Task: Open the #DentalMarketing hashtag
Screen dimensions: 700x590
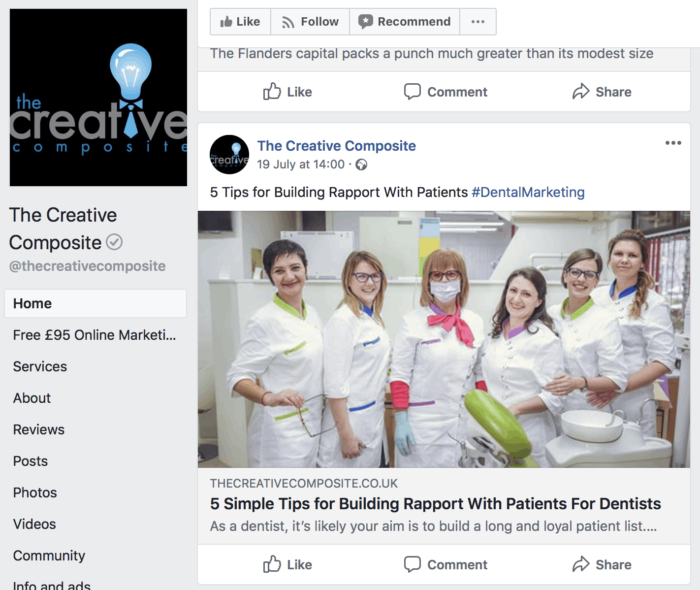Action: click(x=528, y=192)
